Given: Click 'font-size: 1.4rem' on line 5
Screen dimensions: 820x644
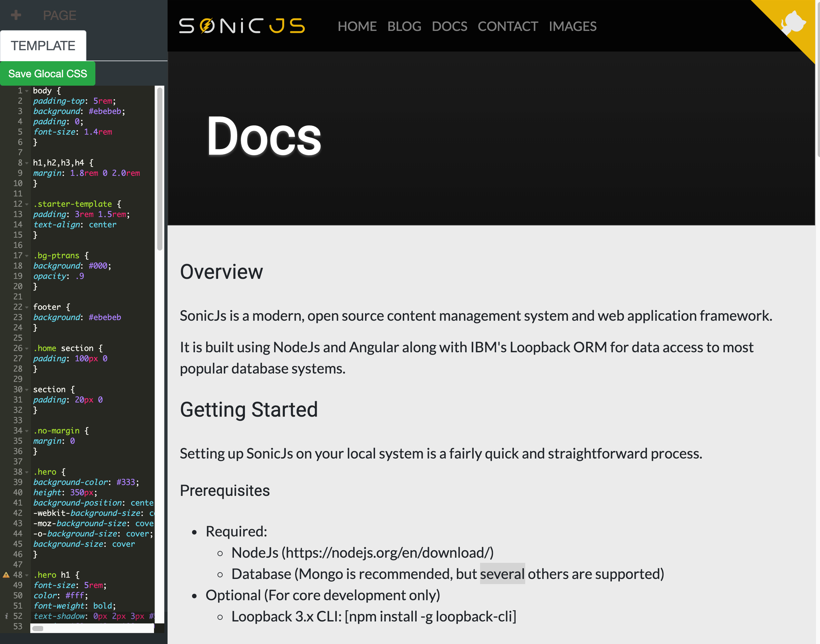Looking at the screenshot, I should click(72, 132).
